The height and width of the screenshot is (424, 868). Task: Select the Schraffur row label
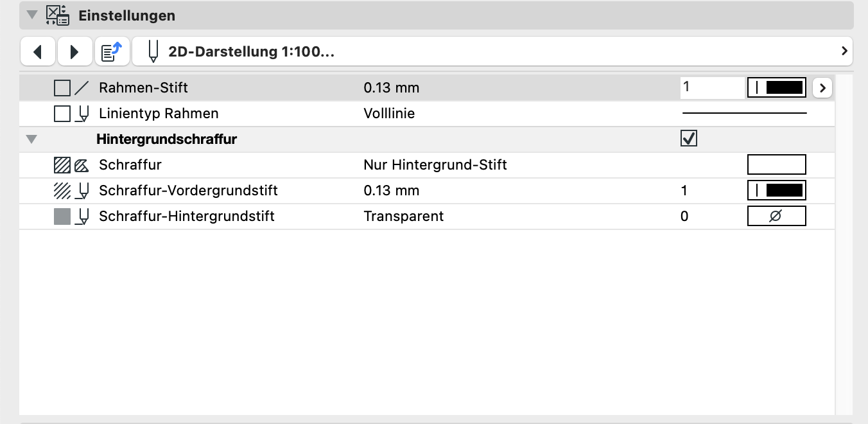pyautogui.click(x=130, y=165)
